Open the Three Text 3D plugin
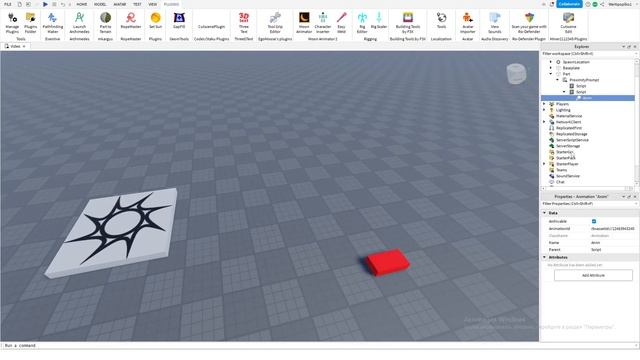 [244, 23]
